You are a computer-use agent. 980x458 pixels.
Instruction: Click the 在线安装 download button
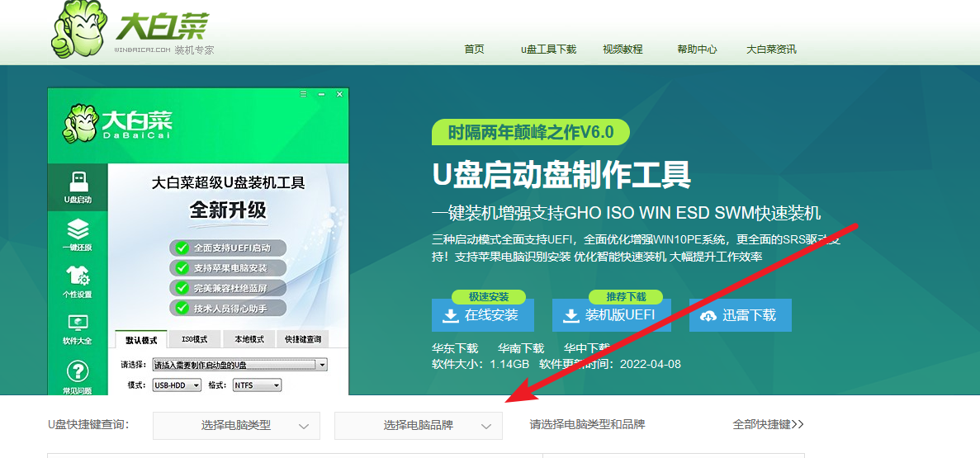[482, 315]
